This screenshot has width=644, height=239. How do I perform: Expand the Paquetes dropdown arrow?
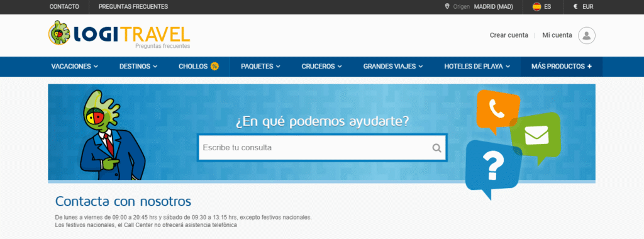277,67
